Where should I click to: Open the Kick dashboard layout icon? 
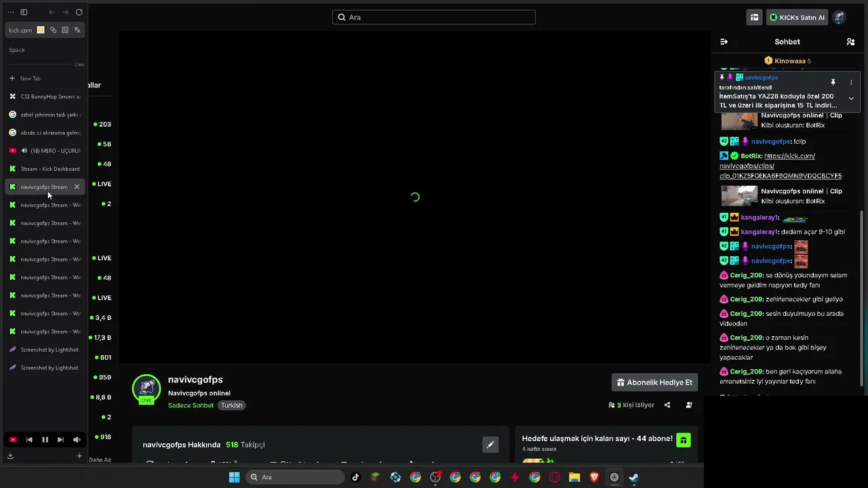(754, 18)
